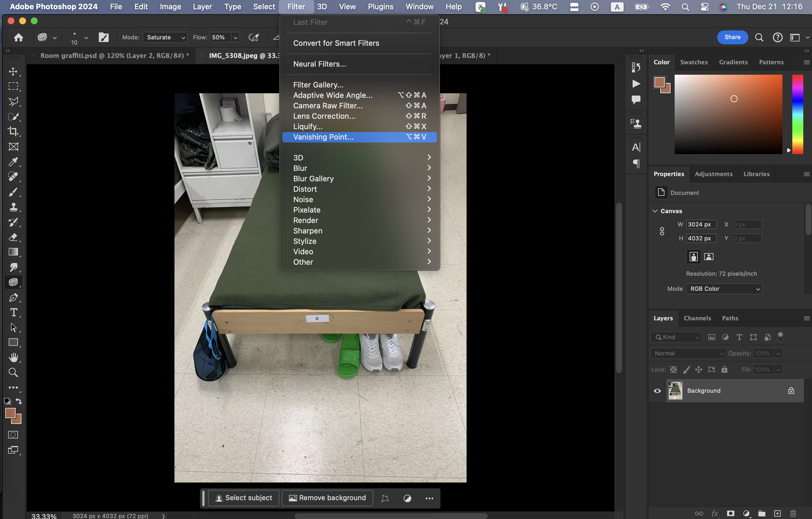Click the Remove background button

327,498
